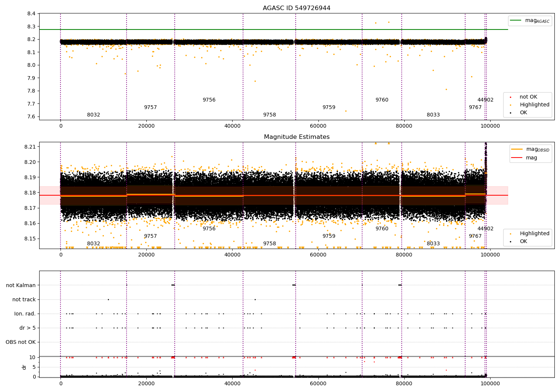This screenshot has height=392, width=560.
Task: Click obsid label 44902 in the top plot
Action: pos(485,100)
